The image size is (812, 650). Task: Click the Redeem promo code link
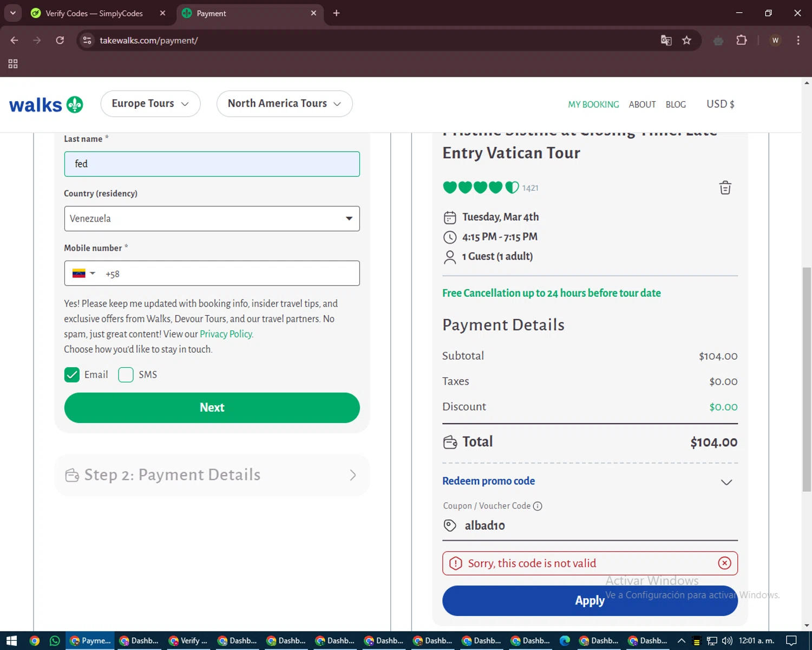click(x=488, y=481)
